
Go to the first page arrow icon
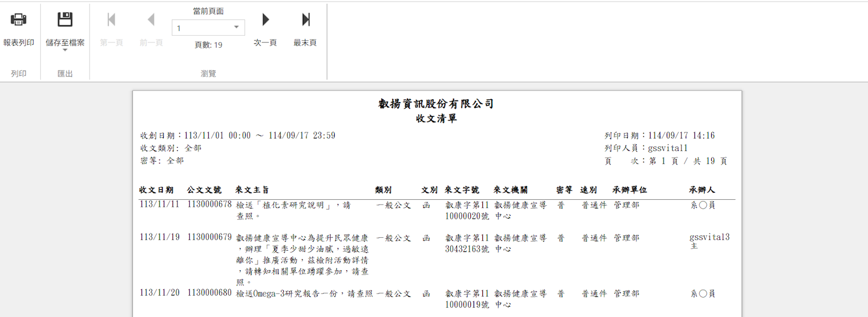pyautogui.click(x=111, y=20)
